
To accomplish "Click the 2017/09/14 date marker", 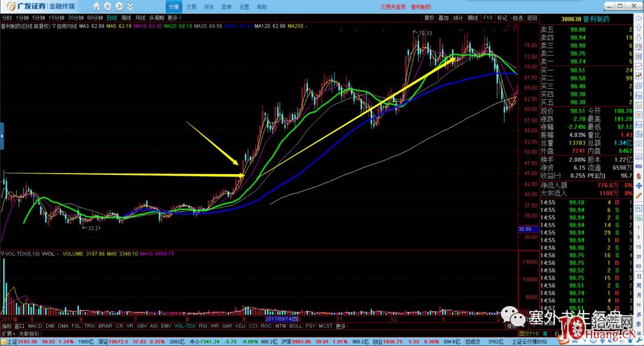I will tap(281, 319).
